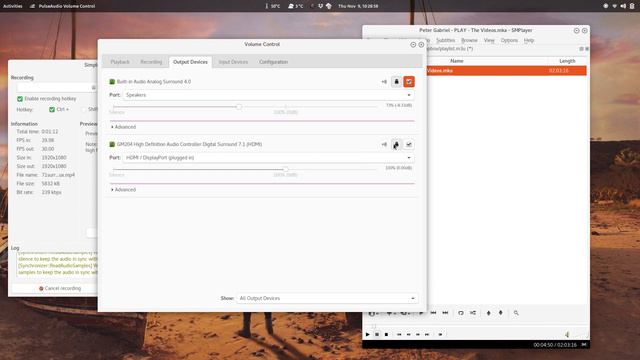
Task: Mute GM204 High Definition Audio Controller
Action: pos(384,144)
